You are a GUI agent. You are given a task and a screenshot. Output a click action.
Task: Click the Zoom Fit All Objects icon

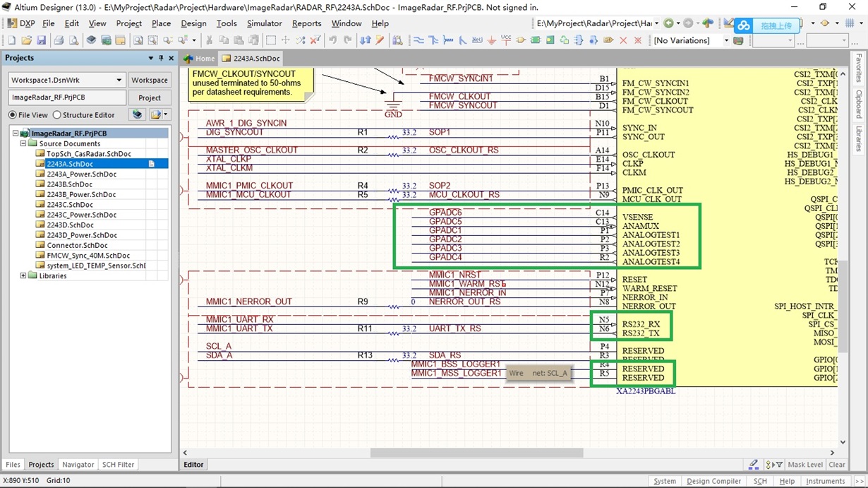(138, 40)
